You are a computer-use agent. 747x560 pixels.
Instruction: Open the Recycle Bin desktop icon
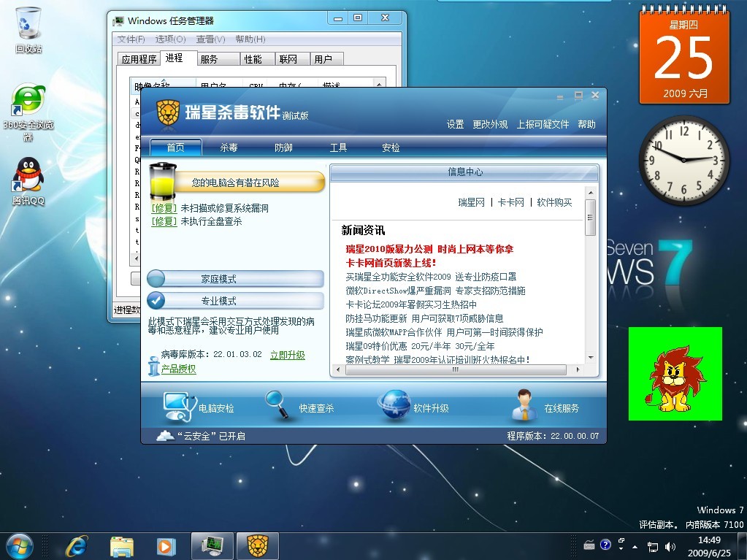coord(28,29)
